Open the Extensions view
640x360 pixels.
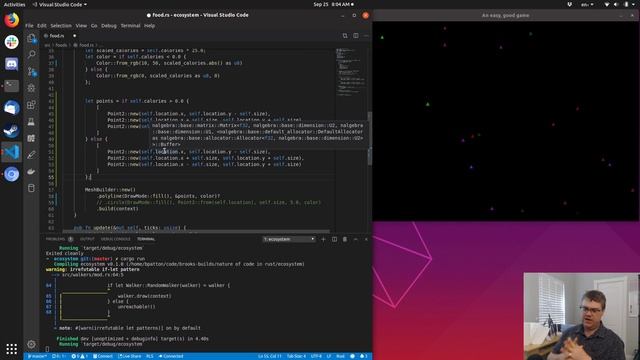pyautogui.click(x=31, y=105)
